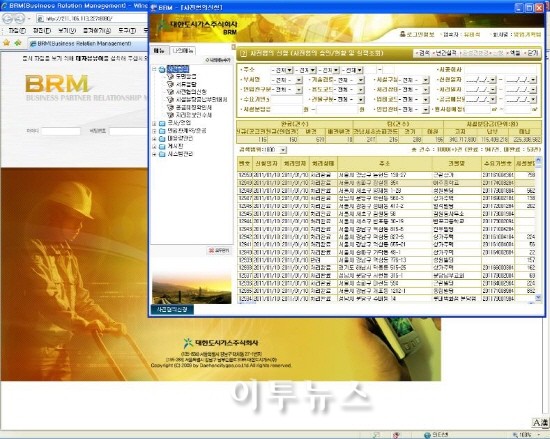Click the Forward arrow in Internet Explorer
This screenshot has height=439, width=550.
point(19,18)
